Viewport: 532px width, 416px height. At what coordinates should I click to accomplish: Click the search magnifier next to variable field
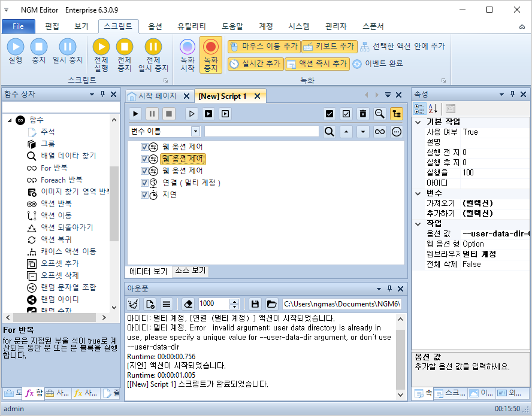click(329, 132)
